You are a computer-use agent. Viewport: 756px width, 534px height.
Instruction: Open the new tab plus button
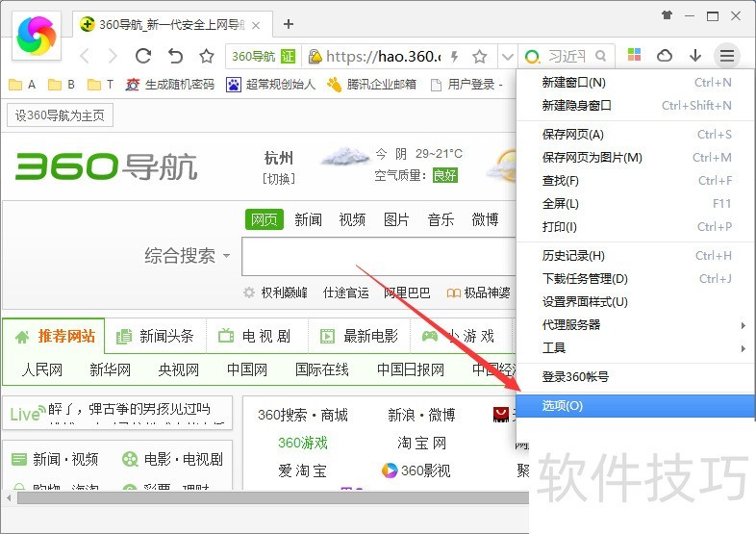pos(289,24)
